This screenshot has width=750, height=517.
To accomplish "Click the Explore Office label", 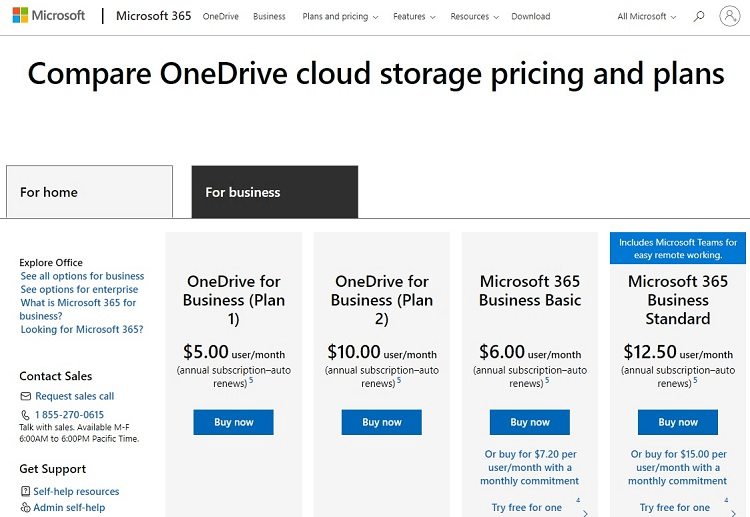I will click(51, 263).
